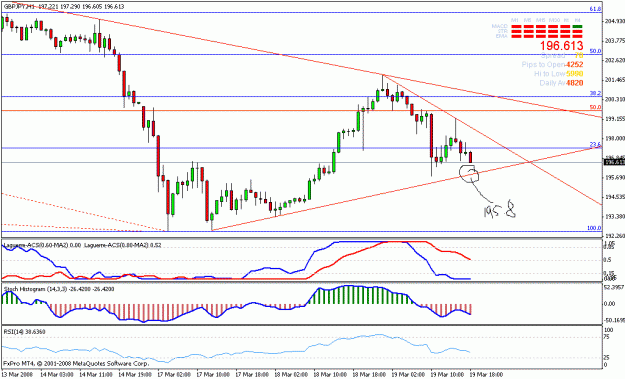
Task: Click price axis value 198.000
Action: 614,138
